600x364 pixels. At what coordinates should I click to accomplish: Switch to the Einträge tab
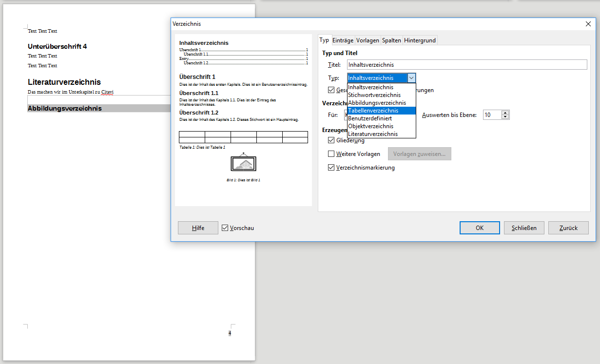click(x=343, y=40)
